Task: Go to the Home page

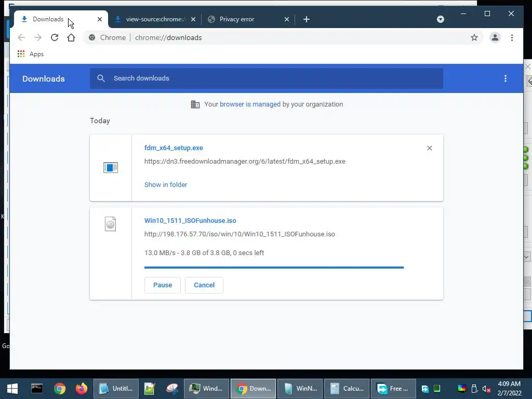Action: [x=71, y=37]
